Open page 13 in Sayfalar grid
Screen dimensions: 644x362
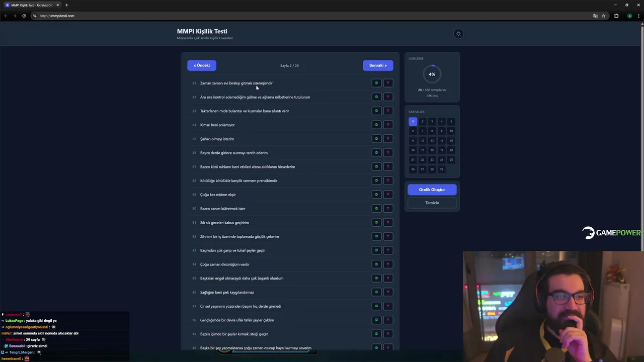(432, 141)
